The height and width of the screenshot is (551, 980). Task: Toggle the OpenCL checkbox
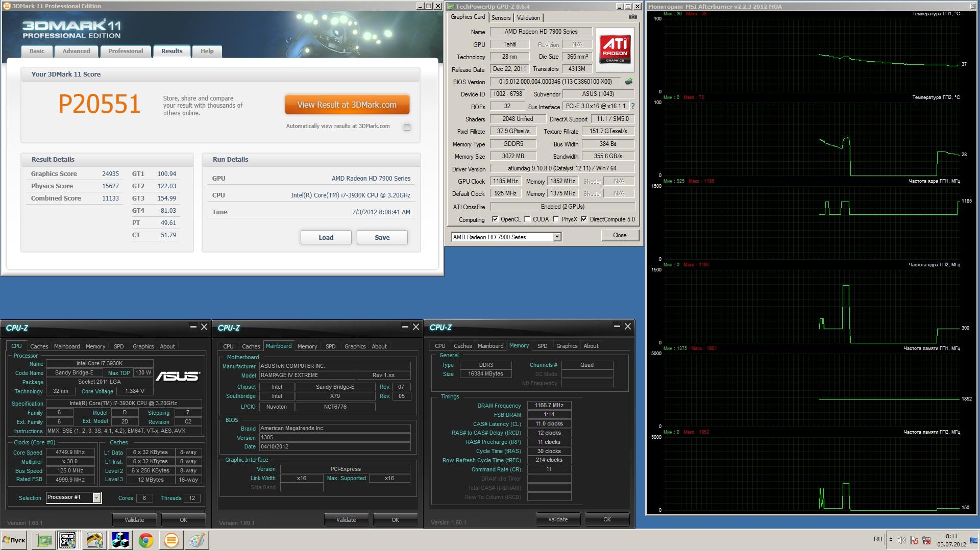pyautogui.click(x=495, y=219)
